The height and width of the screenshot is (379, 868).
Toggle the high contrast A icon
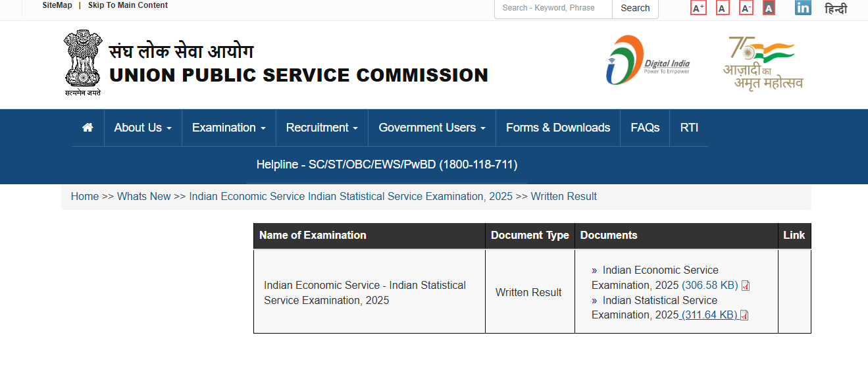pos(769,9)
